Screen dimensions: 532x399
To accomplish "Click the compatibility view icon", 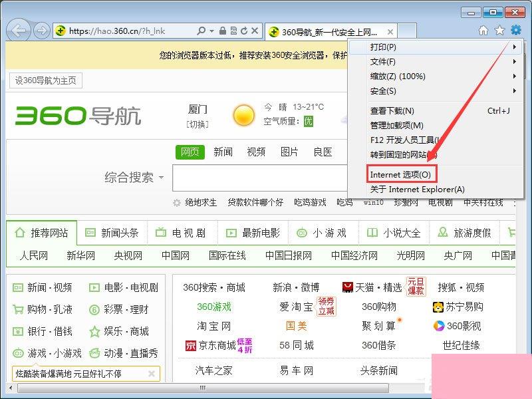I will [233, 31].
